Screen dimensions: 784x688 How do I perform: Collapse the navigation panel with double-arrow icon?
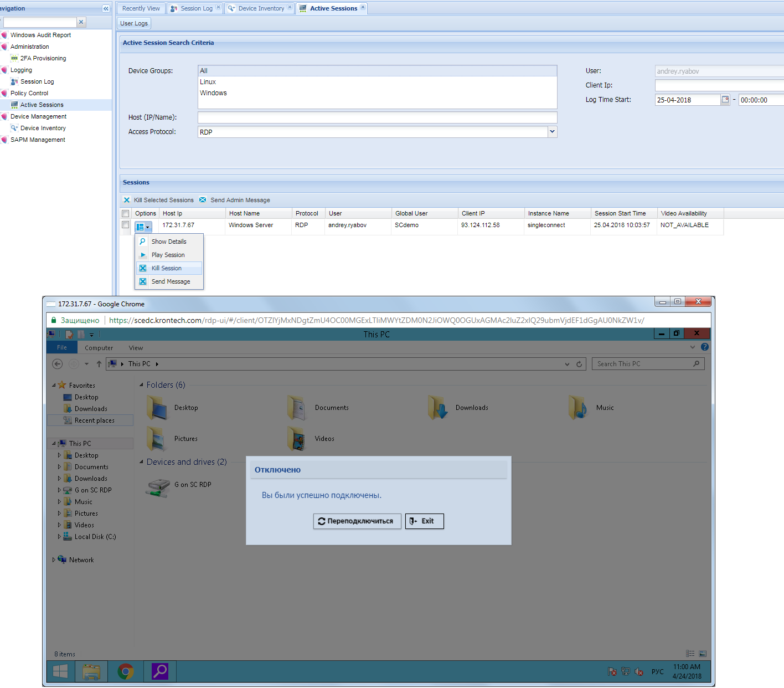click(106, 8)
